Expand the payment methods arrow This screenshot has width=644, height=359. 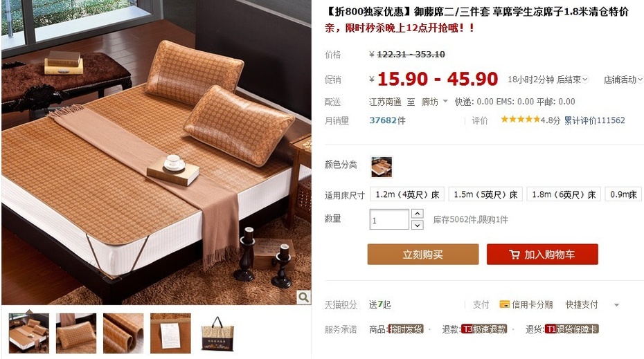616,305
